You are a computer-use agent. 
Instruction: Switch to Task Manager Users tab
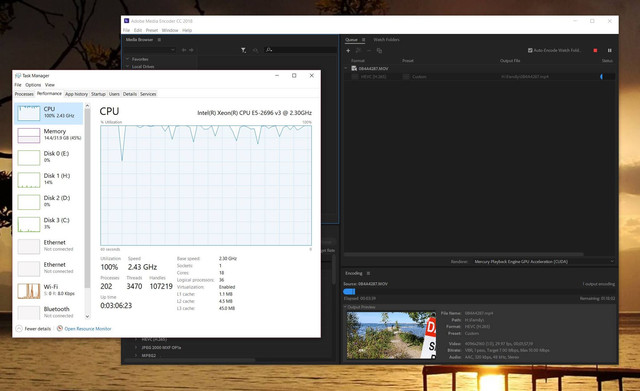click(x=114, y=94)
